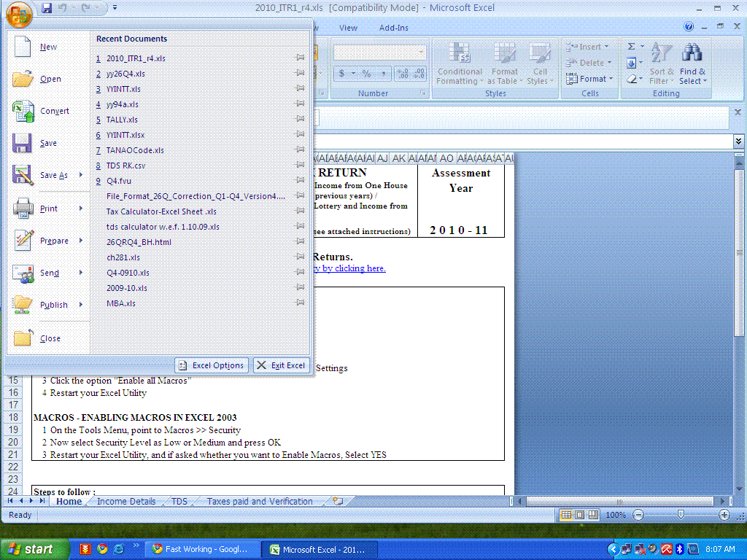
Task: Expand the Print submenu arrow
Action: point(81,208)
